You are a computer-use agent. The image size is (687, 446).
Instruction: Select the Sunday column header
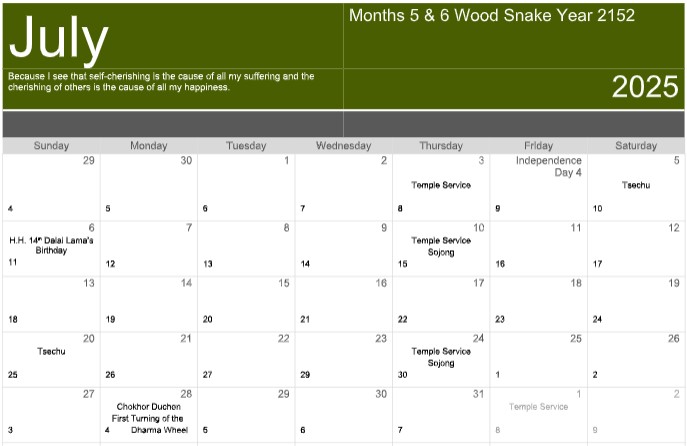51,146
